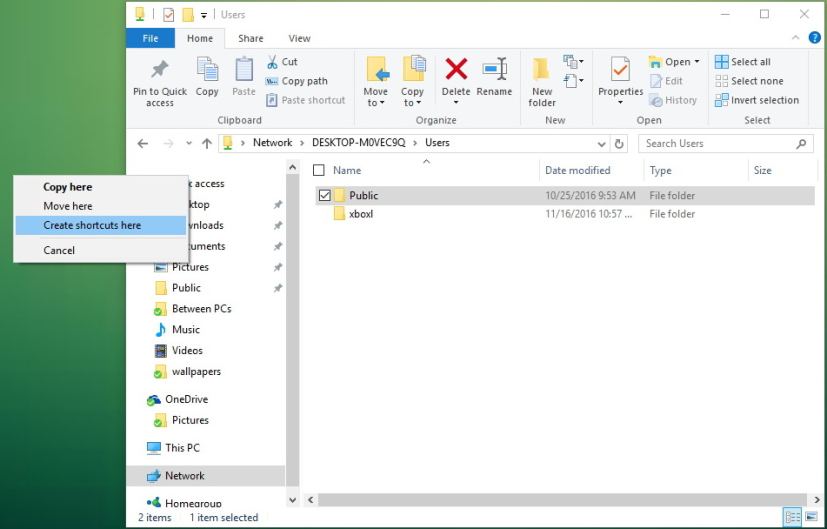Sort by Type column header

click(x=660, y=170)
